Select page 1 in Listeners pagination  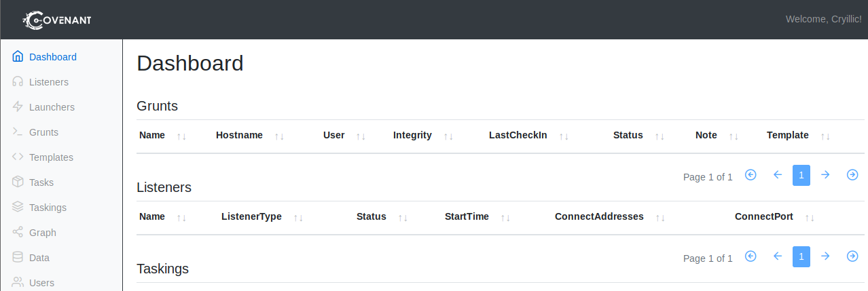(x=801, y=256)
